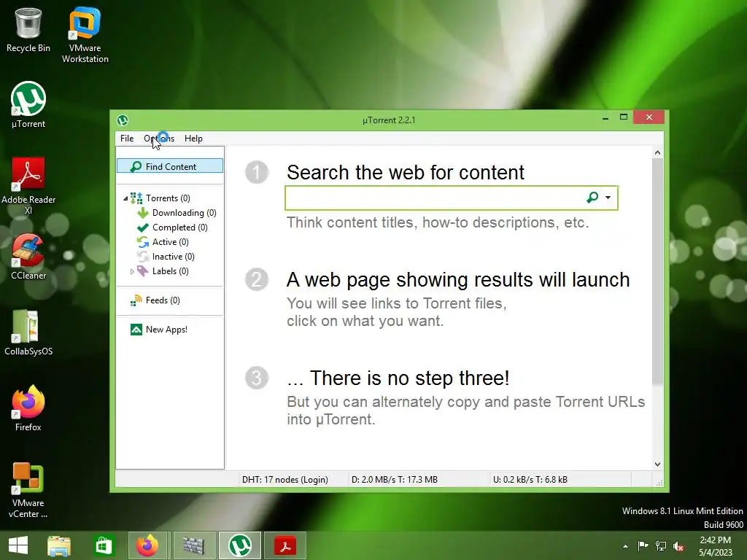Open the Options menu

[x=159, y=139]
